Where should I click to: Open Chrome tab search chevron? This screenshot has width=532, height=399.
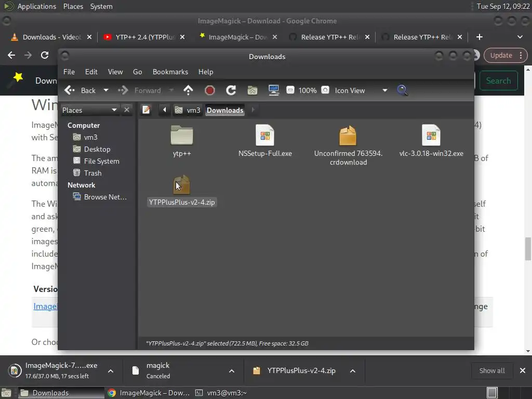coord(520,37)
